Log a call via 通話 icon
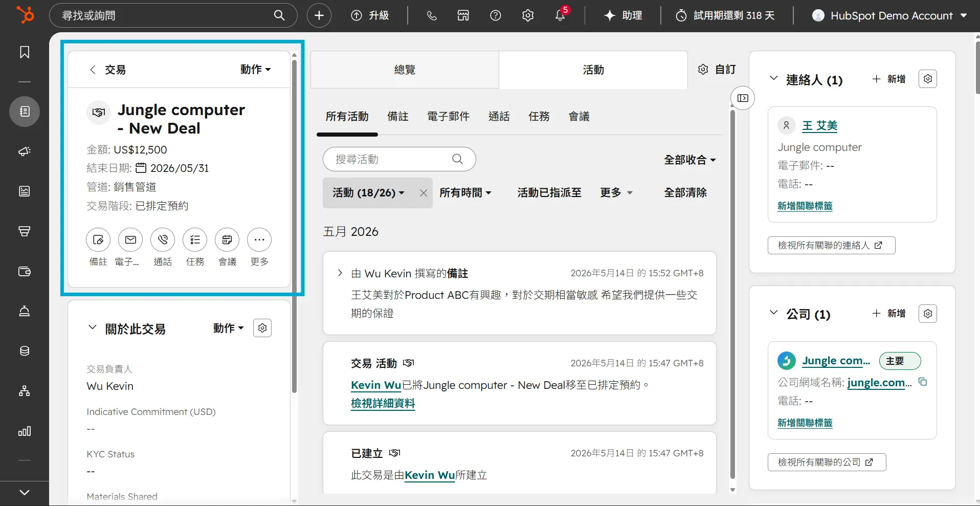The image size is (980, 506). pos(163,240)
